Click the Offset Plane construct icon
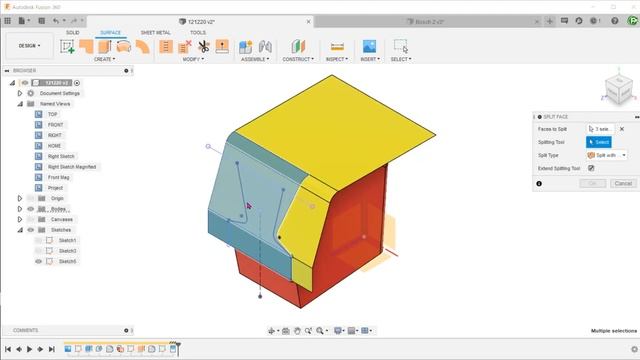The height and width of the screenshot is (360, 640). point(298,47)
